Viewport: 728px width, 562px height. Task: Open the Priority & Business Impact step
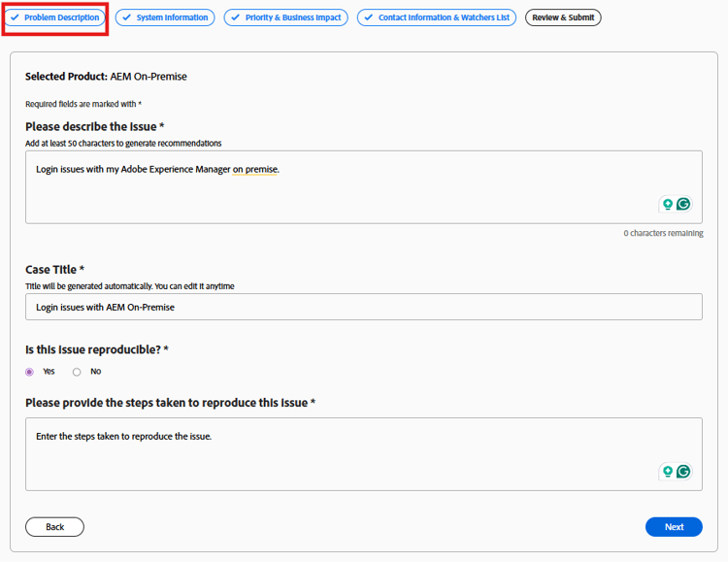point(286,17)
